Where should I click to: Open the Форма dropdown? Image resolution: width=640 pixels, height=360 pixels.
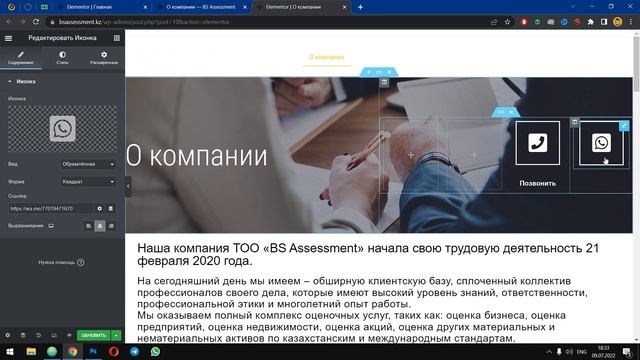tap(88, 182)
